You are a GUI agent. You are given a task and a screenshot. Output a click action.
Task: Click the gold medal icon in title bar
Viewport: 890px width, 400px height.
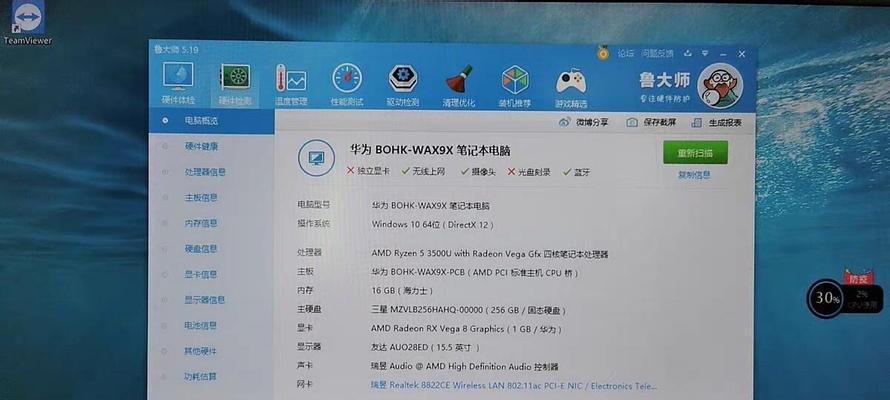tap(603, 54)
